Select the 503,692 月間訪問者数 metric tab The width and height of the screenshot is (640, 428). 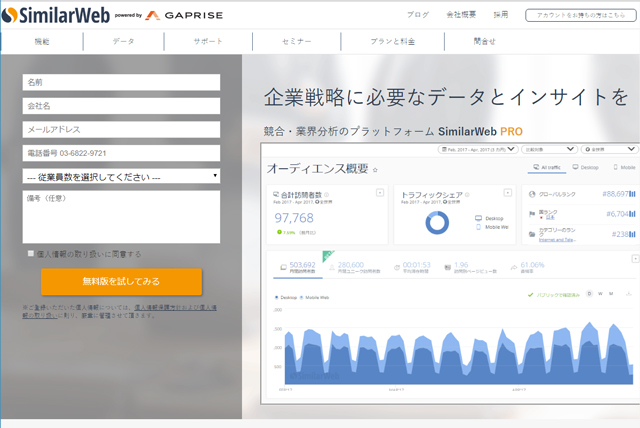pos(298,267)
